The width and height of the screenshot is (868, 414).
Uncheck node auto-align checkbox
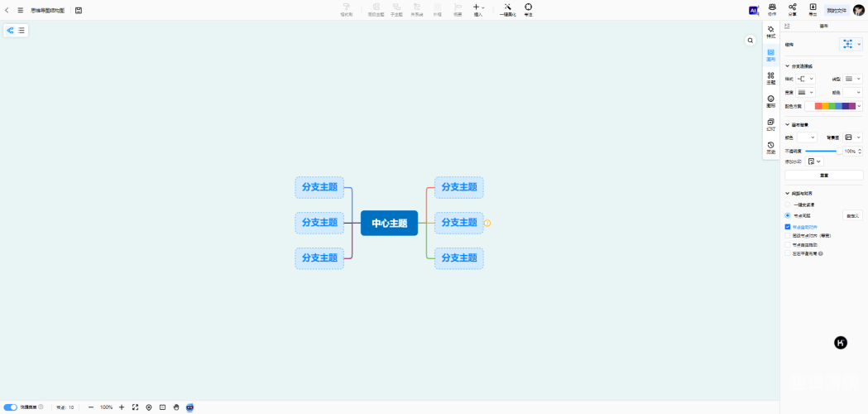pos(788,227)
